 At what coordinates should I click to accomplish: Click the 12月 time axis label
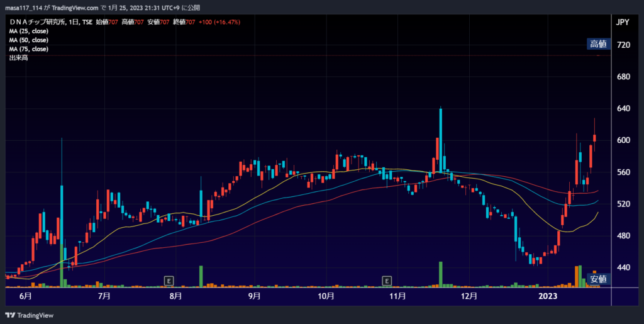469,296
